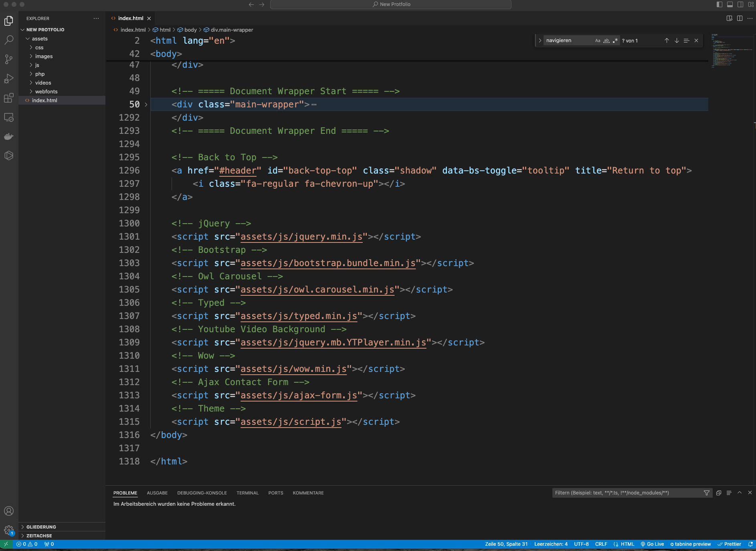Open notifications bell in status bar
This screenshot has height=551, width=756.
750,544
